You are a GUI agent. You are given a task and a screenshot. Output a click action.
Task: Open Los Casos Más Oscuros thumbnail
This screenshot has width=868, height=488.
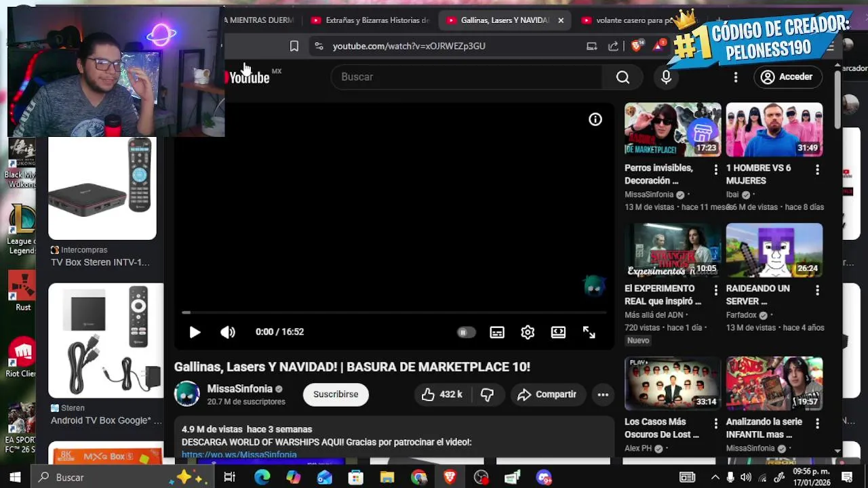[x=673, y=384]
